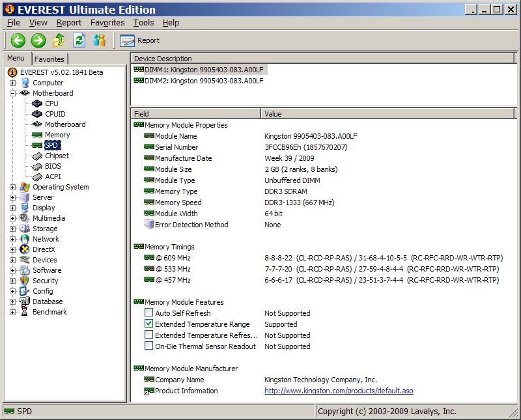Click the Storage drive icon
The width and height of the screenshot is (521, 420).
click(25, 229)
